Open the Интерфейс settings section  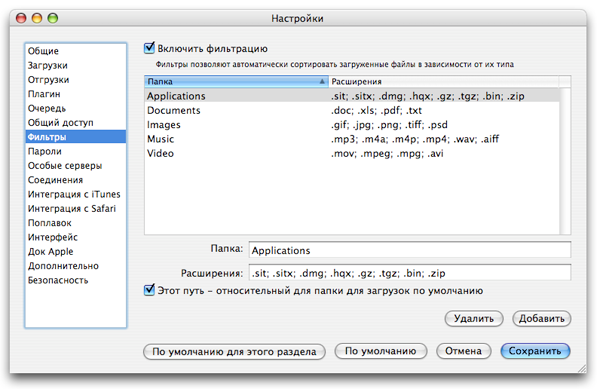[75, 238]
